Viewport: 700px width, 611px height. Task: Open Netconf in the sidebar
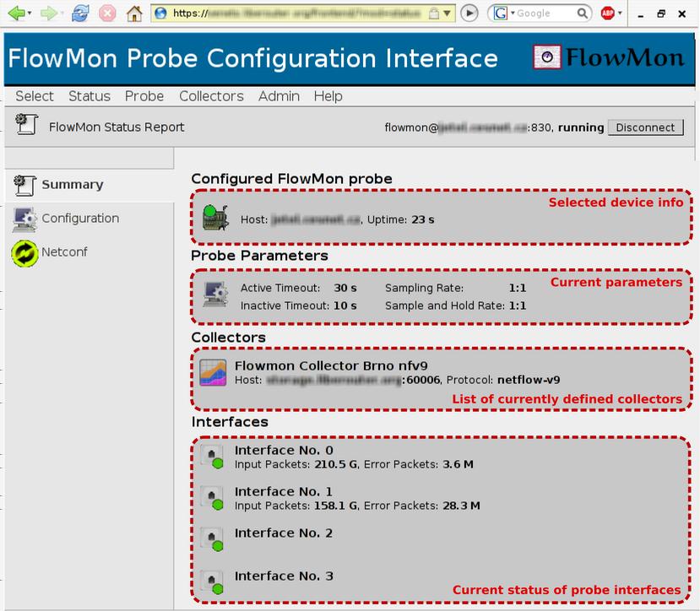pyautogui.click(x=64, y=252)
